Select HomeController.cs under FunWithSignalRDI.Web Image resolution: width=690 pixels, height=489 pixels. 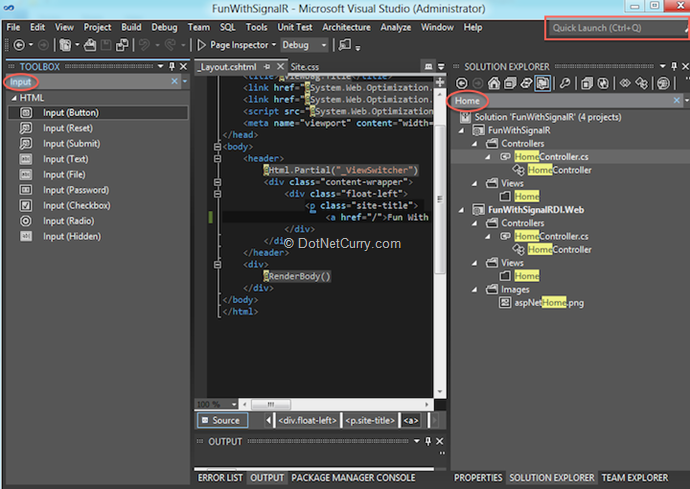tap(551, 236)
